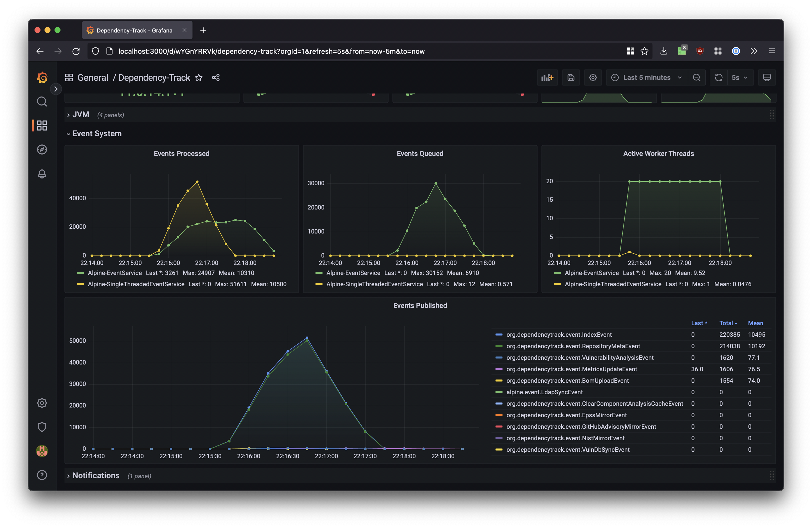Open the Active Worker Threads panel menu
This screenshot has height=528, width=812.
658,154
